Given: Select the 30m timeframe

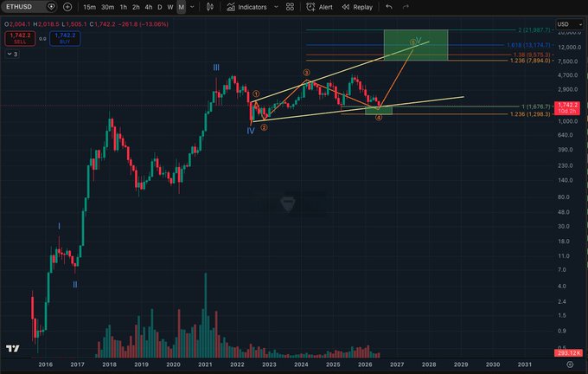Looking at the screenshot, I should click(x=107, y=7).
